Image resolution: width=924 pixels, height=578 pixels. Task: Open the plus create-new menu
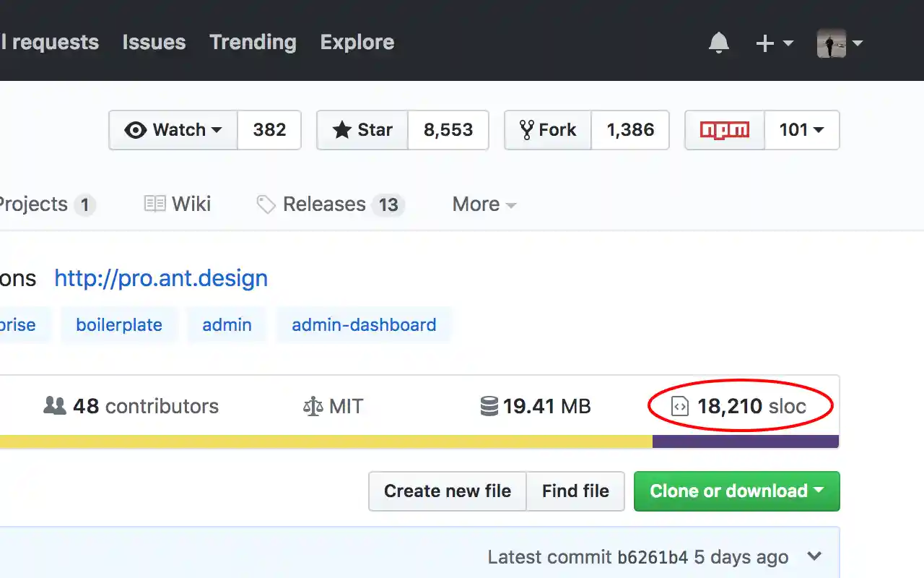tap(774, 43)
